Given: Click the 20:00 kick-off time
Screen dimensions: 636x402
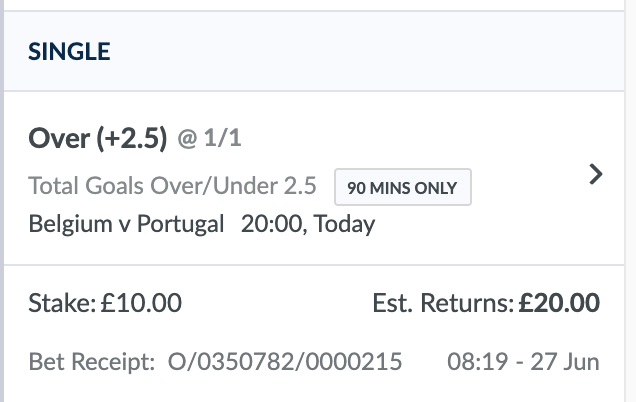Looking at the screenshot, I should pyautogui.click(x=271, y=223).
